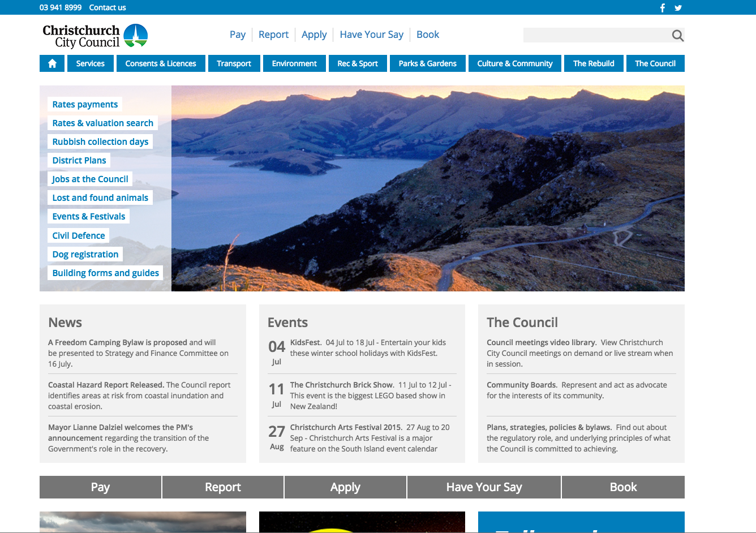Click the Contact us link
The width and height of the screenshot is (756, 533).
coord(108,7)
